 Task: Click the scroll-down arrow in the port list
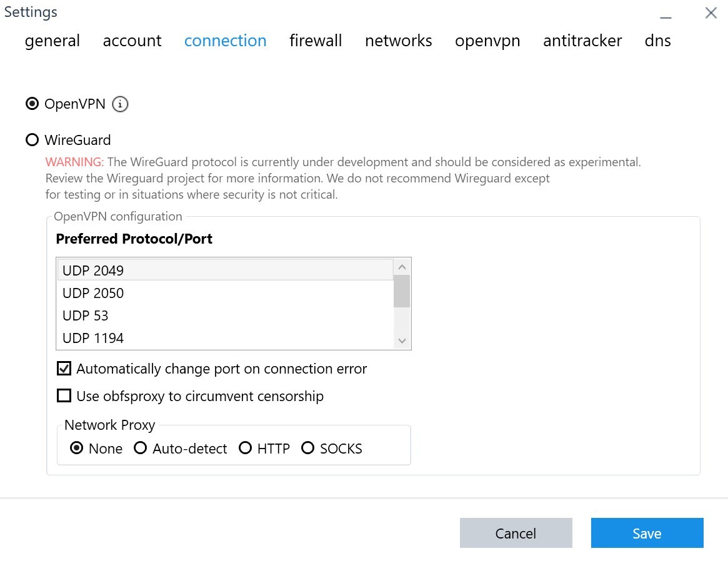coord(402,341)
